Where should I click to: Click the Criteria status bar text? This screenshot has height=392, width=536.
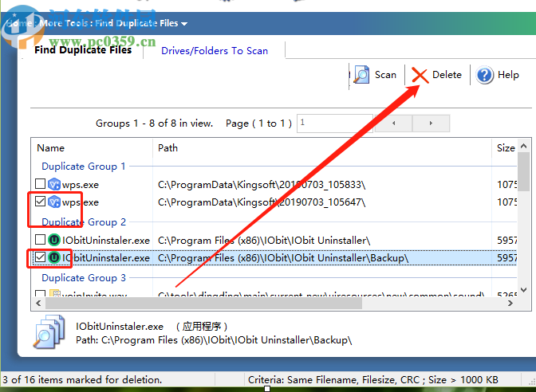pyautogui.click(x=373, y=380)
